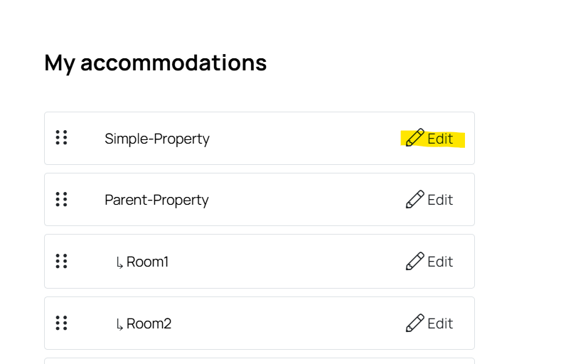This screenshot has width=588, height=364.
Task: Click the Room2 accommodation name
Action: (x=149, y=323)
